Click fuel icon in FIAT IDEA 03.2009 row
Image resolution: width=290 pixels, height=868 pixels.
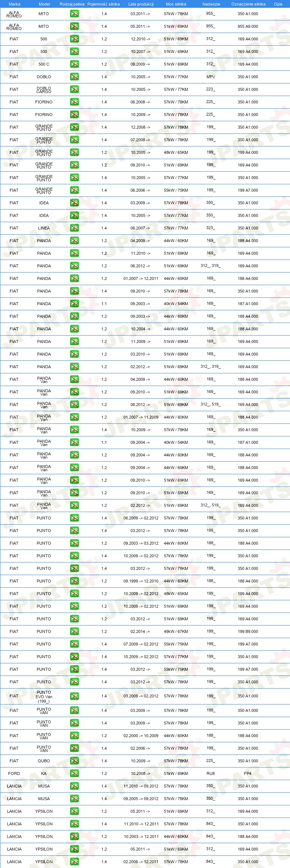click(x=74, y=203)
